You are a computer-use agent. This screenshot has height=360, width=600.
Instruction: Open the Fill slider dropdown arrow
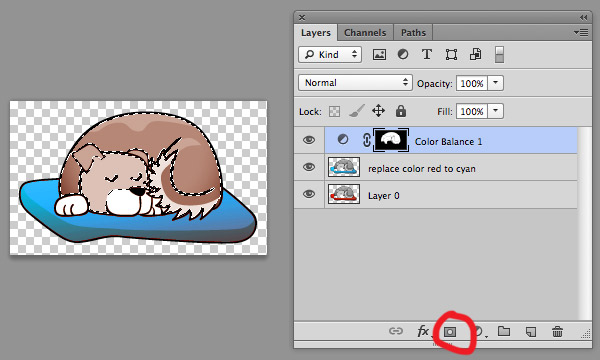point(496,111)
